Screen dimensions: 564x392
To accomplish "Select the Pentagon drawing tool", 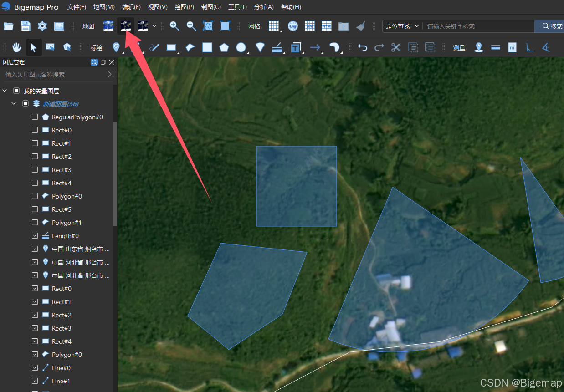I will [224, 47].
